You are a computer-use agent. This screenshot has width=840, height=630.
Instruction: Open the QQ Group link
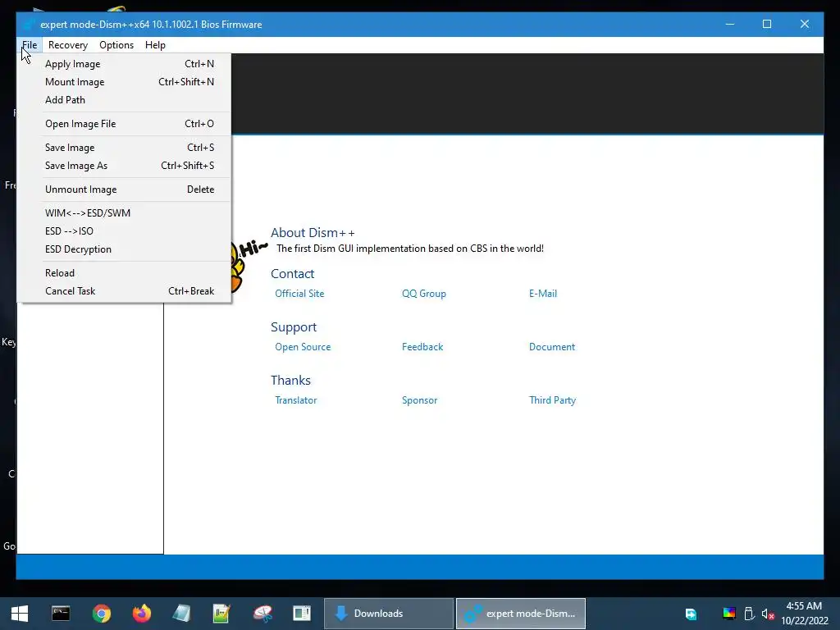click(424, 294)
